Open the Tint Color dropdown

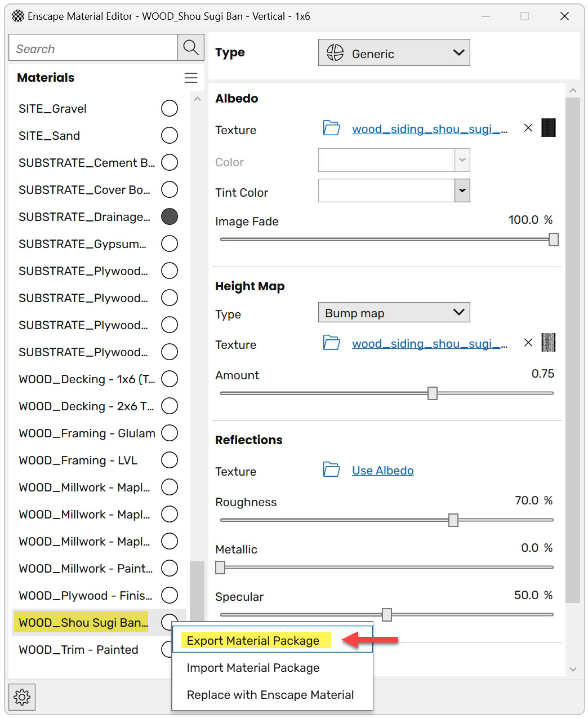(462, 190)
